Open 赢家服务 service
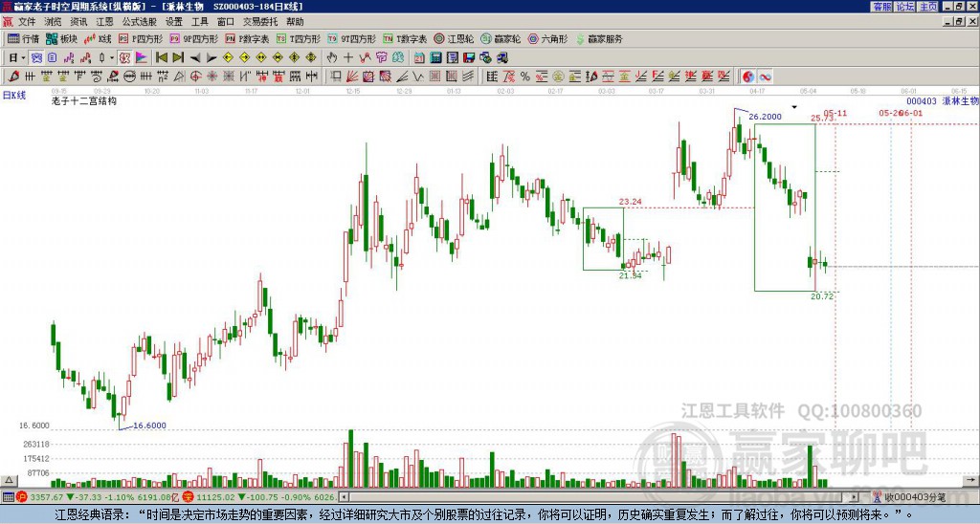 [599, 38]
